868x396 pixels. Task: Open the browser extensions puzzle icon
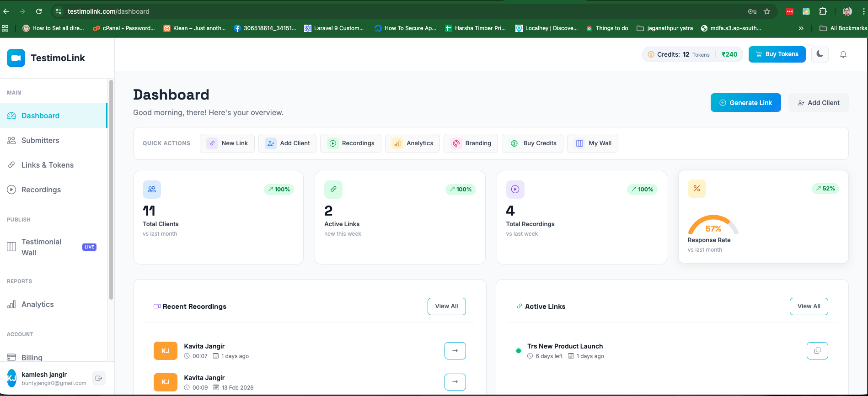pos(823,11)
